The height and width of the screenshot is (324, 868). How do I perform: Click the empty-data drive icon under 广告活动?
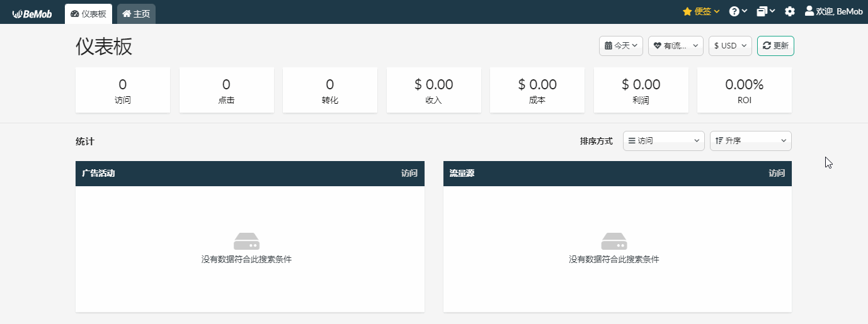246,241
